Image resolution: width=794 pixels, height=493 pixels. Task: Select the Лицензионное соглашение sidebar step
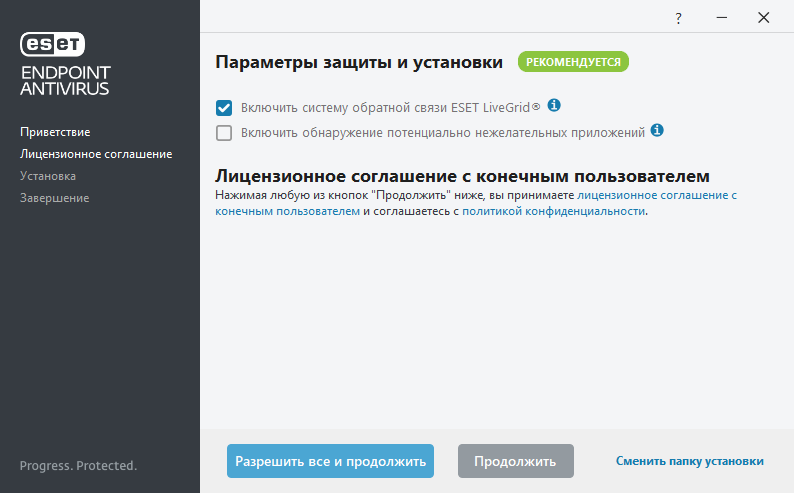click(x=96, y=154)
